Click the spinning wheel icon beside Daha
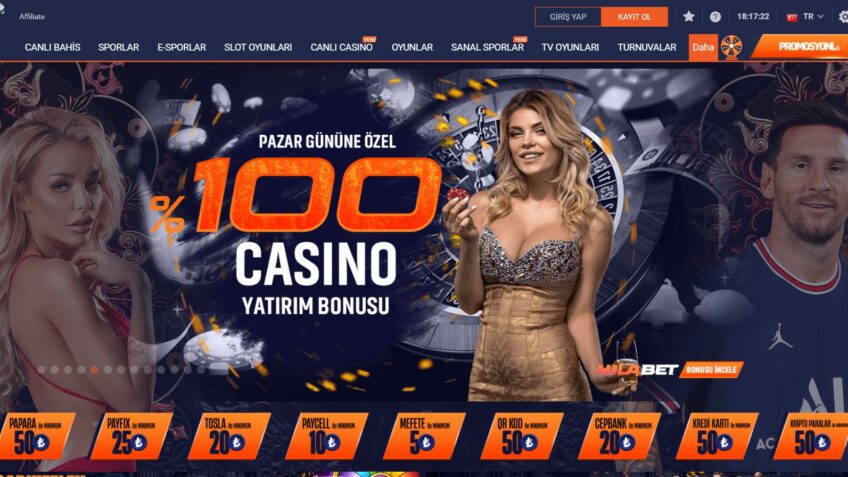 tap(731, 47)
